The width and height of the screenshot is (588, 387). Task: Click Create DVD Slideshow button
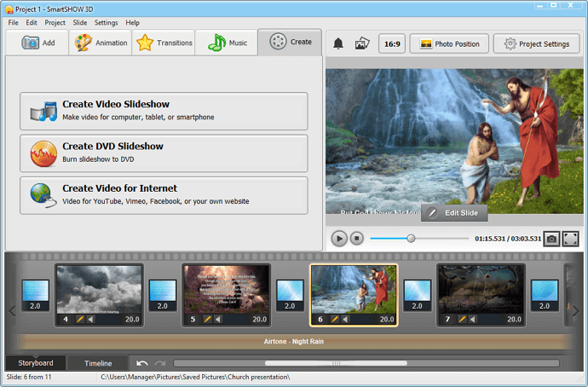164,153
